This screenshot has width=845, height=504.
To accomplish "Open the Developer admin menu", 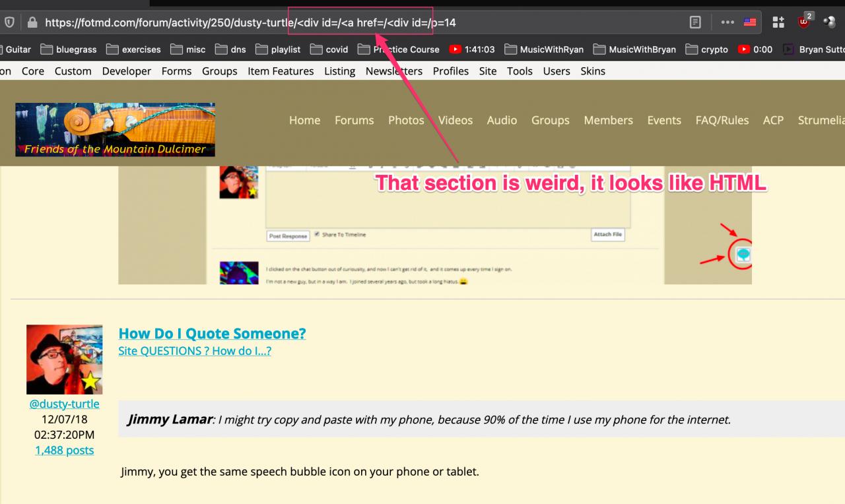I will coord(127,71).
